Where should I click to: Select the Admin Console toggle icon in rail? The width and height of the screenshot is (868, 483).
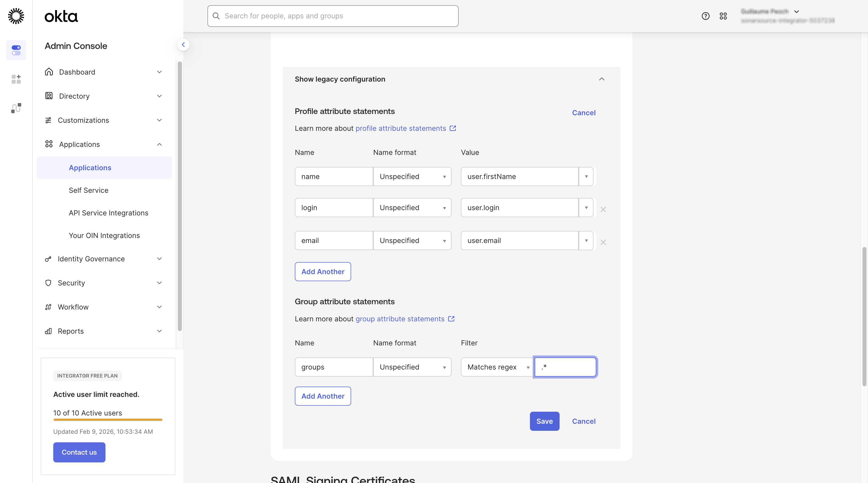(x=16, y=50)
